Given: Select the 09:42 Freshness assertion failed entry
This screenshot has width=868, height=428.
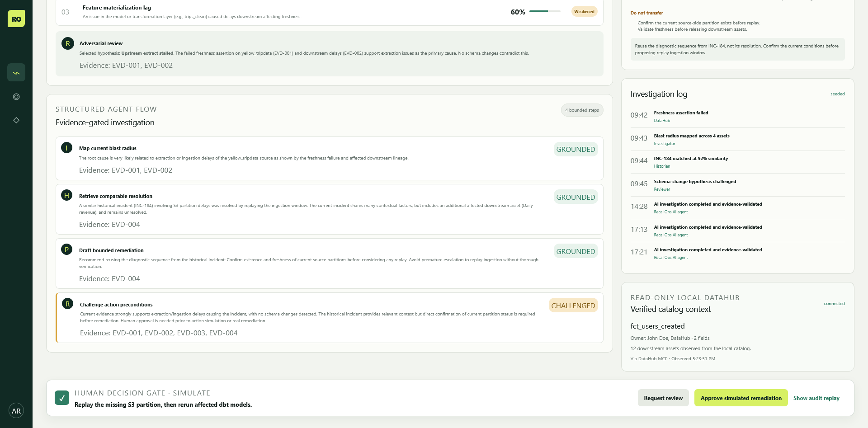Looking at the screenshot, I should 737,116.
